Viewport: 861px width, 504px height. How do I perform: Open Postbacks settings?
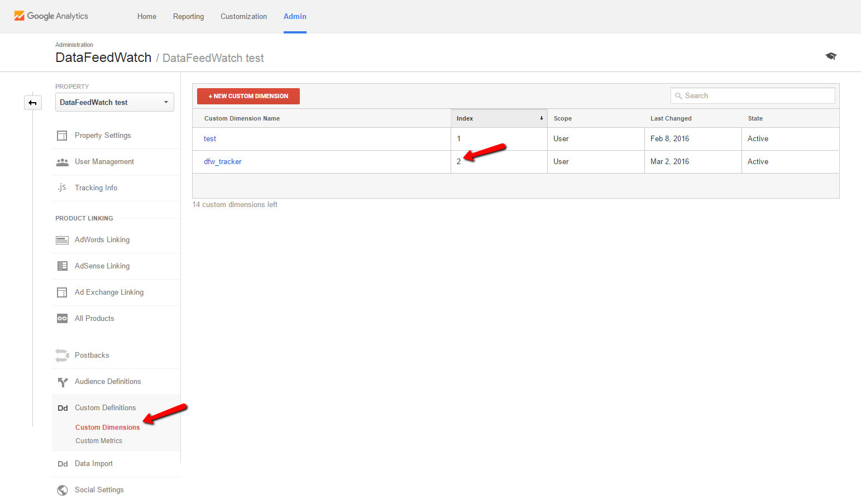tap(92, 356)
